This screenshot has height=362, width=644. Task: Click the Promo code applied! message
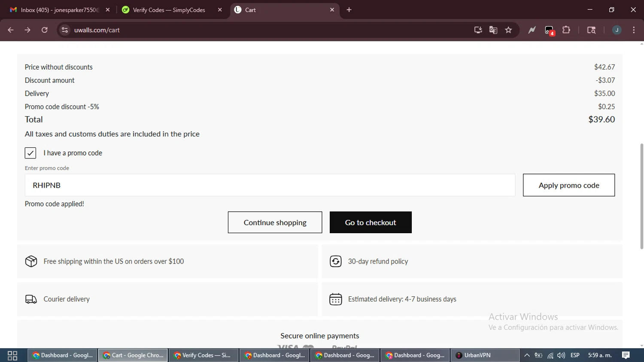pos(55,204)
